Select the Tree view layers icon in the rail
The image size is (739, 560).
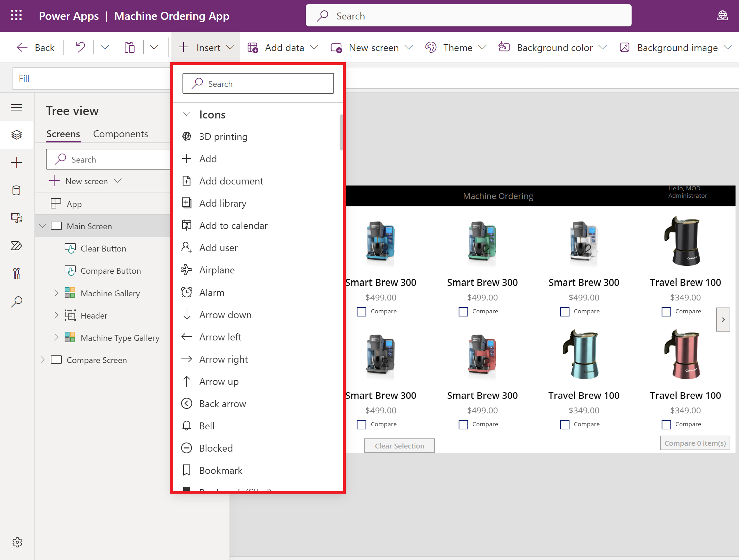click(17, 135)
